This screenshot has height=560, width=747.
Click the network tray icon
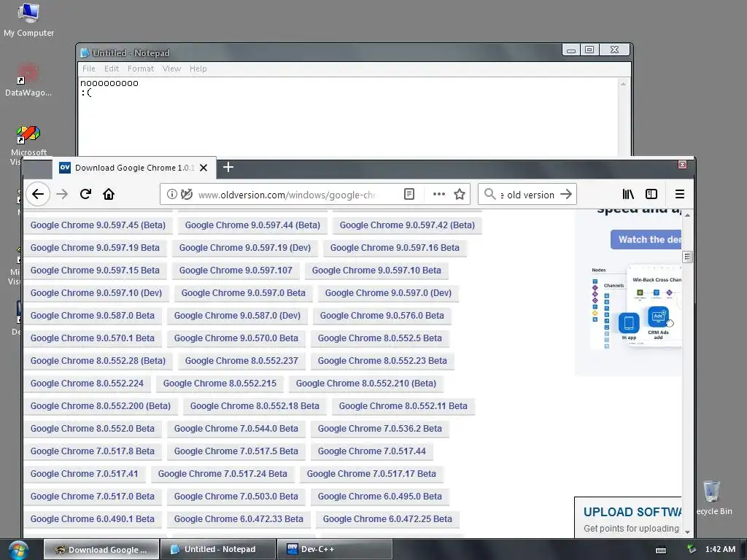692,550
